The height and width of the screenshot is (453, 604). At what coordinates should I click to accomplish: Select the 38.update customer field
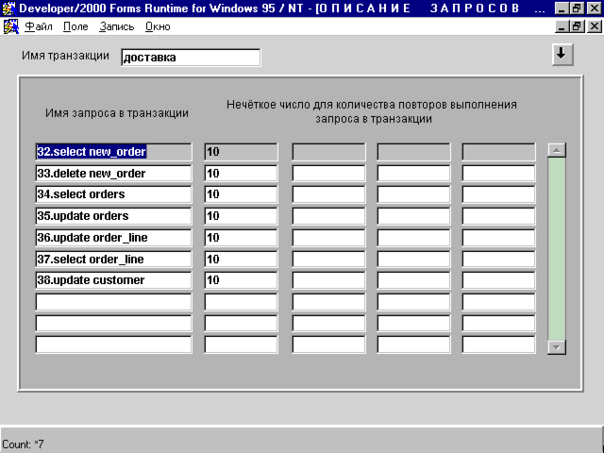click(x=114, y=280)
